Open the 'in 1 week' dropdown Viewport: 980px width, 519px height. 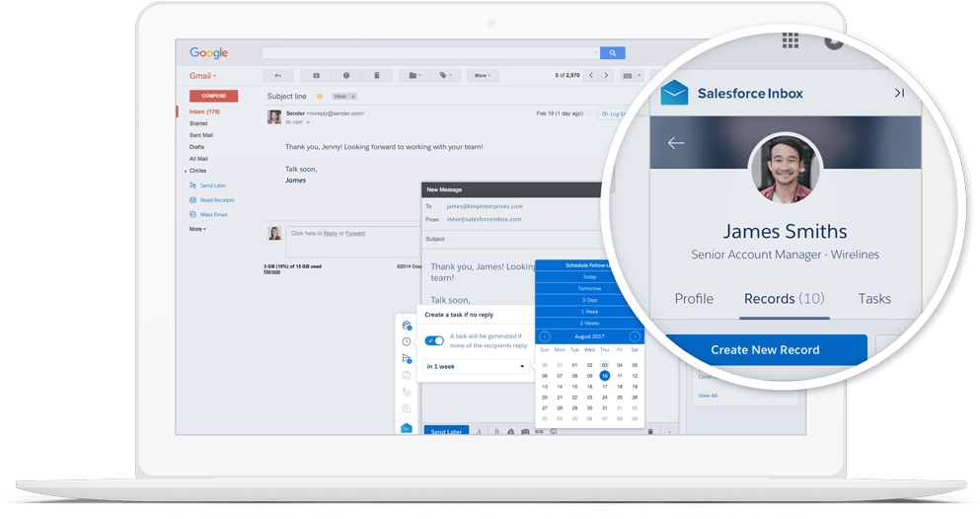[x=476, y=367]
